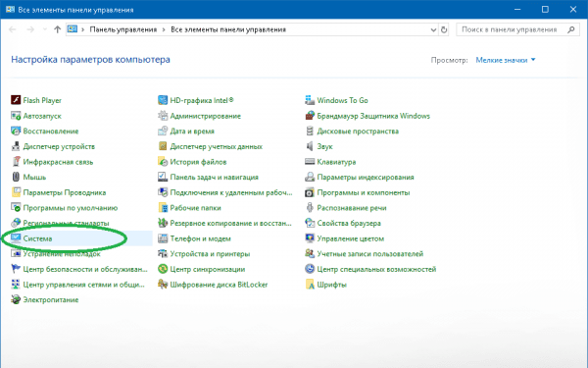Click the HD-графика Intel icon

click(x=163, y=100)
